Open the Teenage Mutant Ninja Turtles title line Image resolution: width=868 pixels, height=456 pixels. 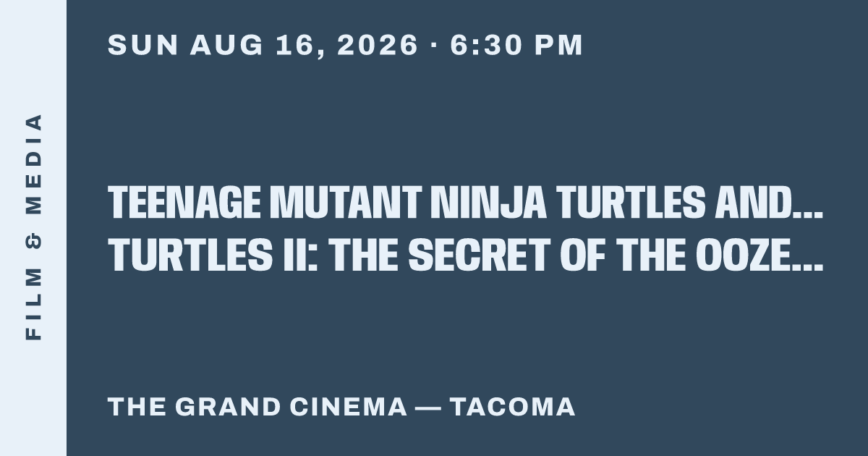point(466,203)
